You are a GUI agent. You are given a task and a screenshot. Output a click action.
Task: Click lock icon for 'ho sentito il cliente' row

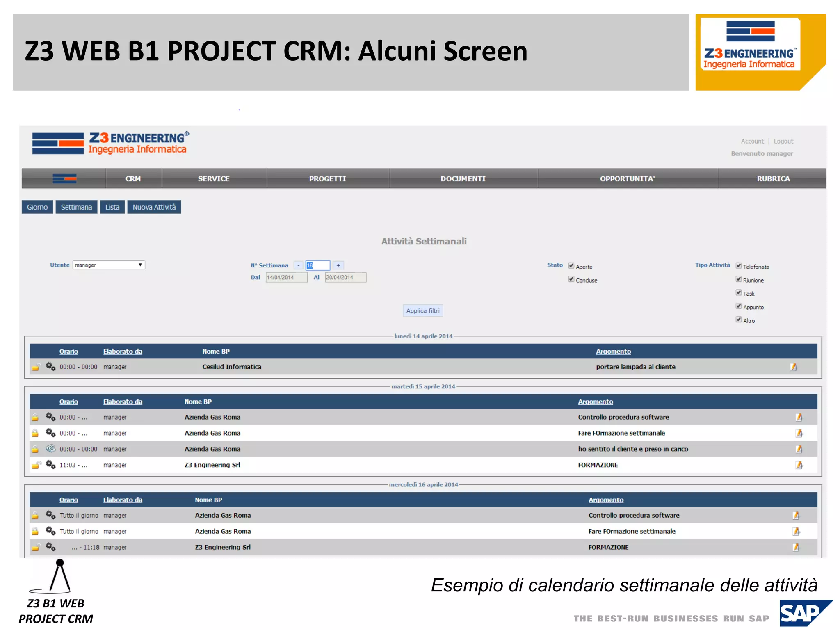pyautogui.click(x=35, y=449)
